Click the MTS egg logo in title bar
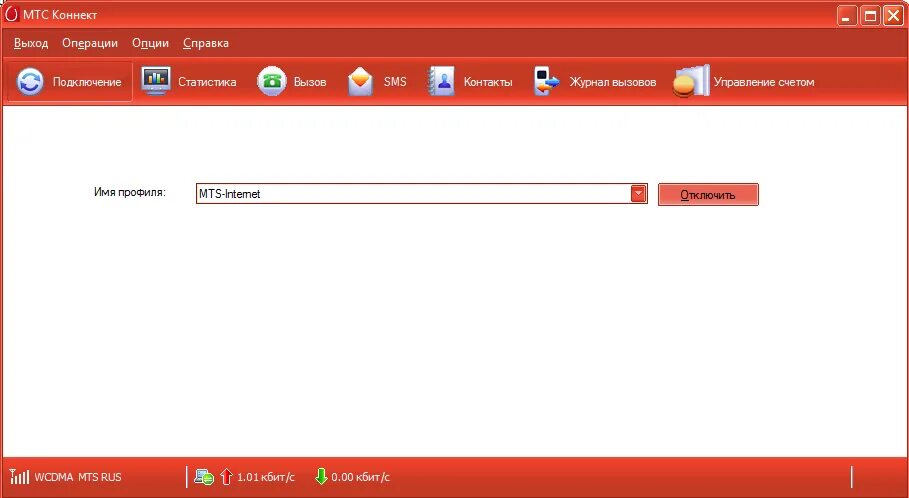The height and width of the screenshot is (498, 909). point(12,14)
